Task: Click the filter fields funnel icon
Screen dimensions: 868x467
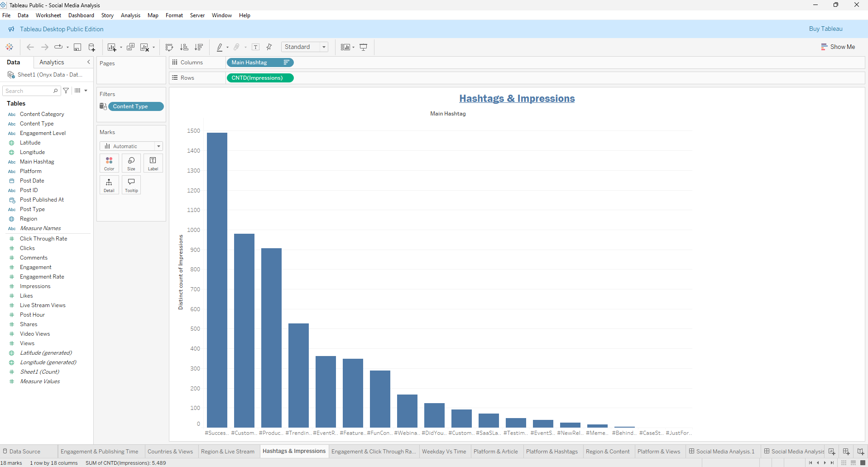Action: click(x=66, y=91)
